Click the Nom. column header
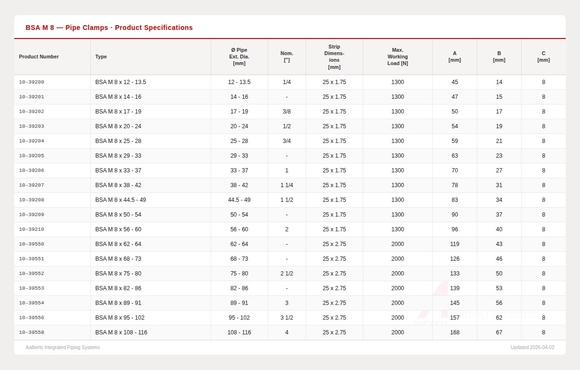The width and height of the screenshot is (580, 370). 287,57
